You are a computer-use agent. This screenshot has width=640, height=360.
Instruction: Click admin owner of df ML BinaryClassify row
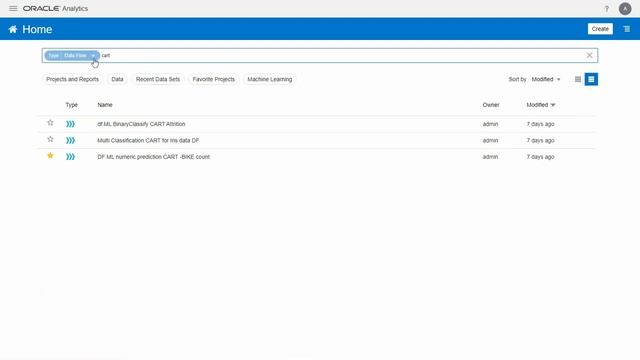[x=490, y=124]
